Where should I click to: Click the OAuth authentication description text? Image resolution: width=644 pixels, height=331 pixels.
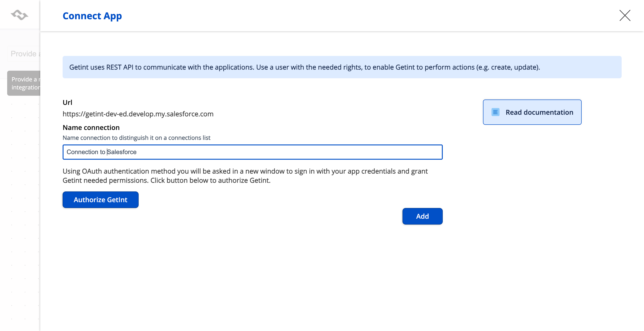(245, 176)
